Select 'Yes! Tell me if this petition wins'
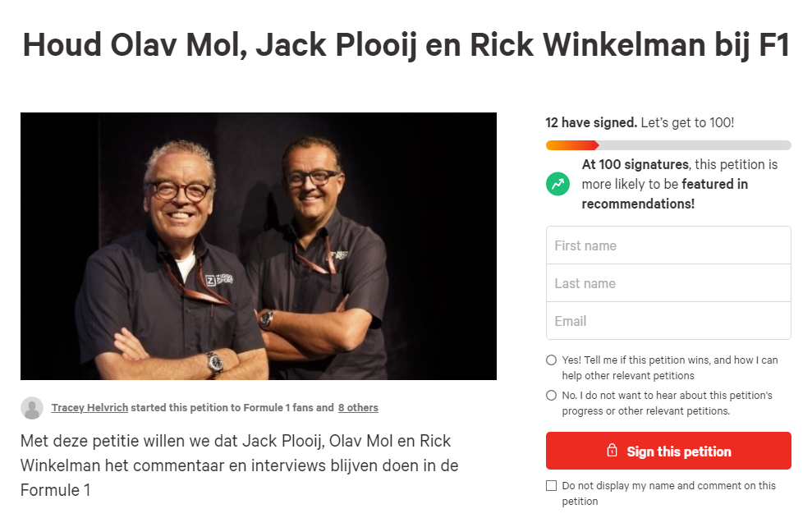The image size is (812, 518). (552, 360)
